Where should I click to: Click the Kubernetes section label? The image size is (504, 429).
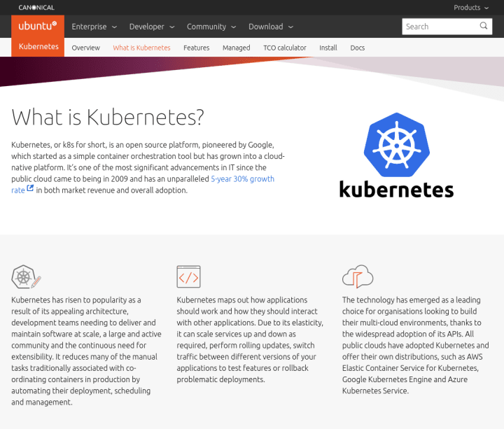point(38,47)
